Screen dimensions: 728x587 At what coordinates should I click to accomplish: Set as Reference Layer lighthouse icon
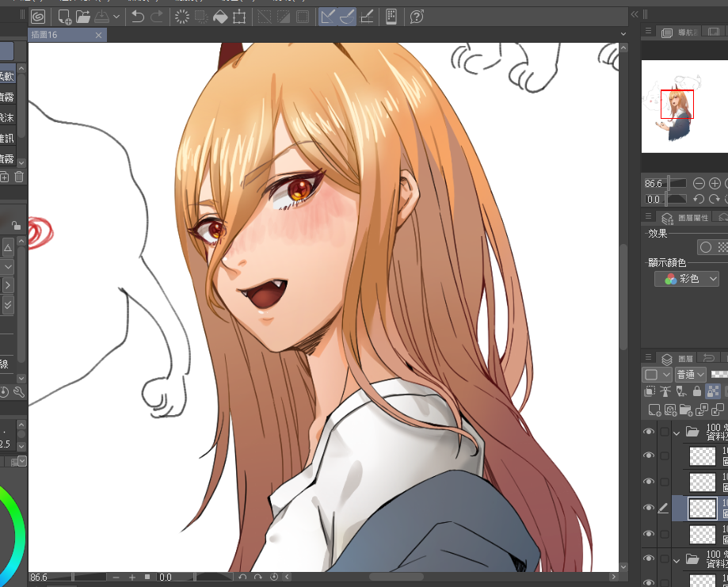coord(665,391)
